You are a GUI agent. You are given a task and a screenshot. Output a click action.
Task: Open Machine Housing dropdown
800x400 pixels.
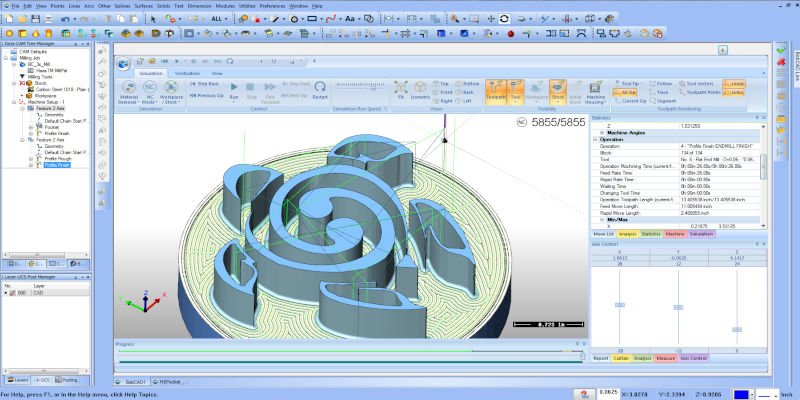pos(595,93)
